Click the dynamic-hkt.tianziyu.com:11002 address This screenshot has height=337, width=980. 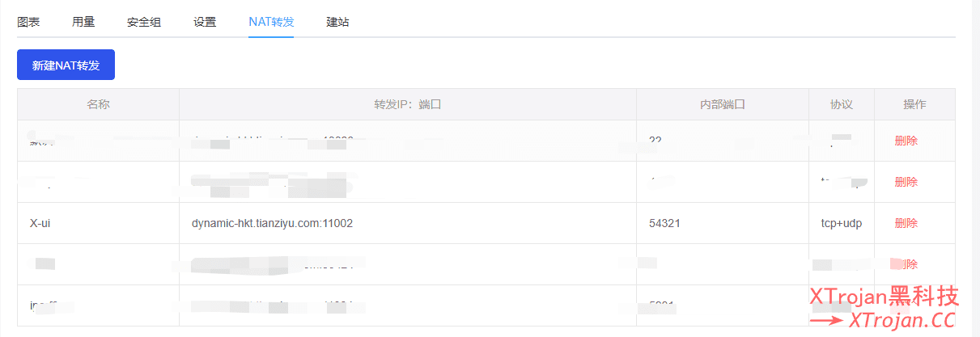pyautogui.click(x=272, y=223)
